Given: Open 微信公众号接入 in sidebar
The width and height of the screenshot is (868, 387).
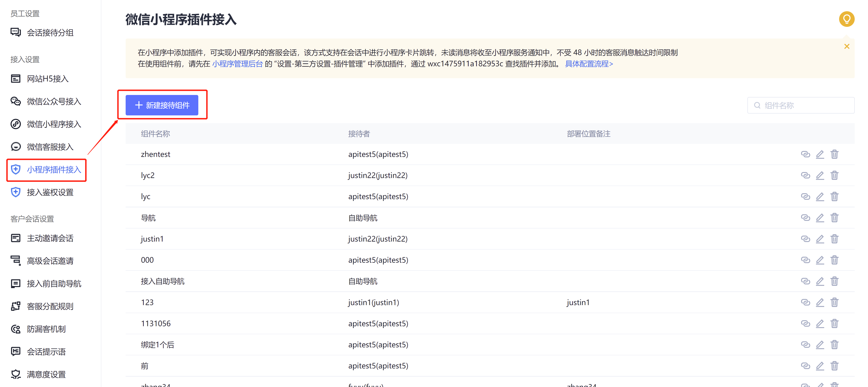Looking at the screenshot, I should tap(54, 101).
